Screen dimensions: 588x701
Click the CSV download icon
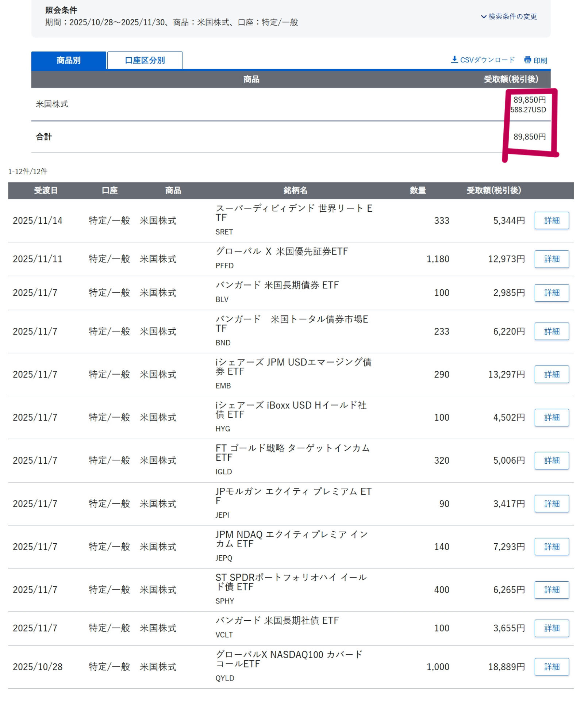(x=454, y=60)
